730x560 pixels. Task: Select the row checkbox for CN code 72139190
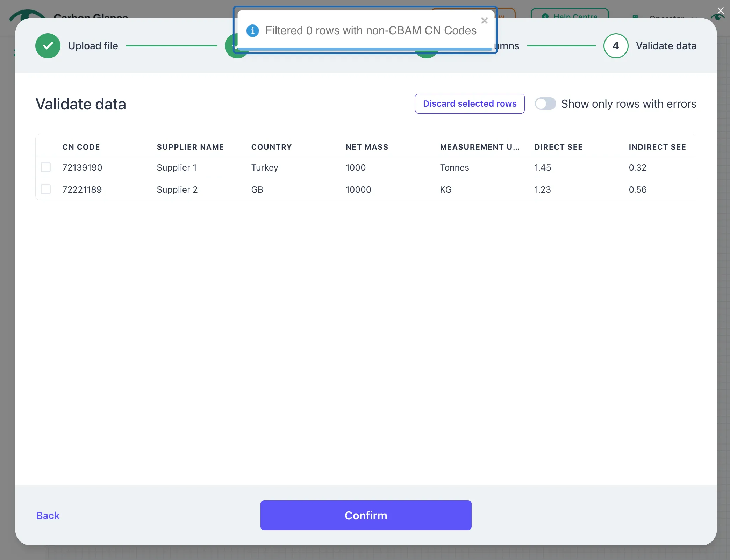point(46,167)
